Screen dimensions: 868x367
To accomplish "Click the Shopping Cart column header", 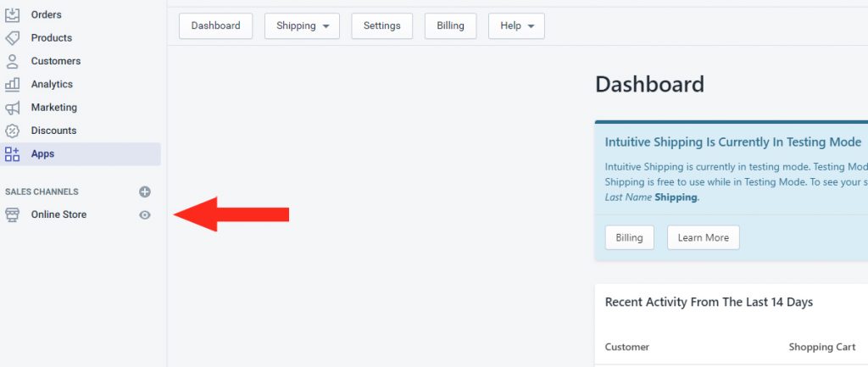I will click(x=822, y=347).
